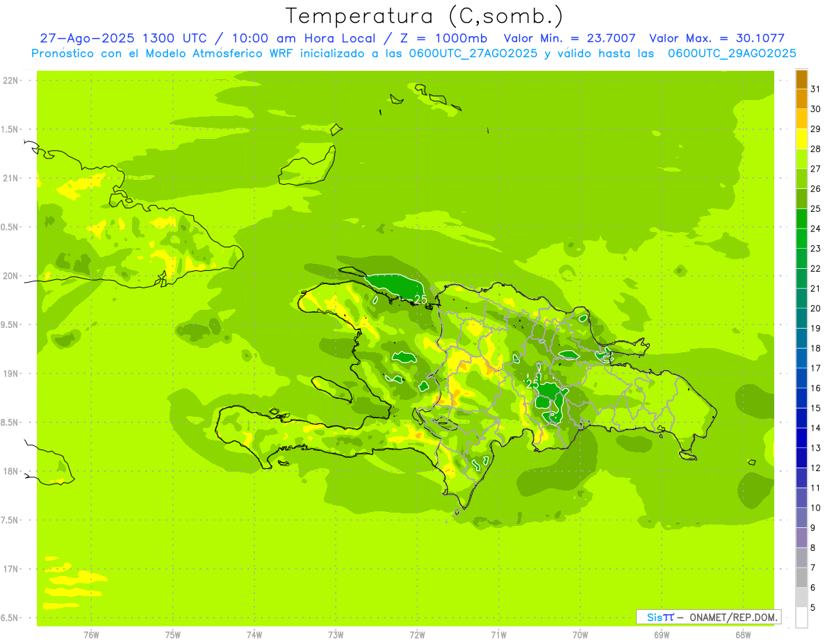Screen dimensions: 834x644
Task: Click the '20N' latitude label
Action: coord(10,276)
